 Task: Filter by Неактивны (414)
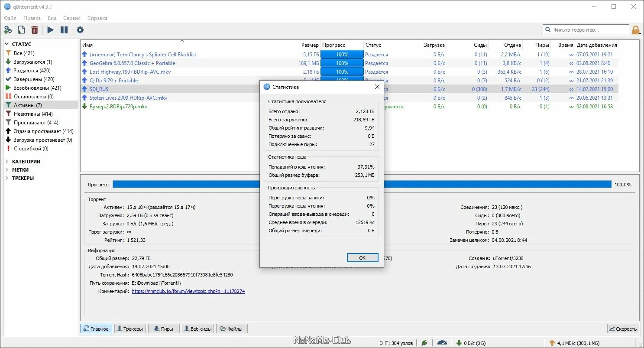coord(41,114)
